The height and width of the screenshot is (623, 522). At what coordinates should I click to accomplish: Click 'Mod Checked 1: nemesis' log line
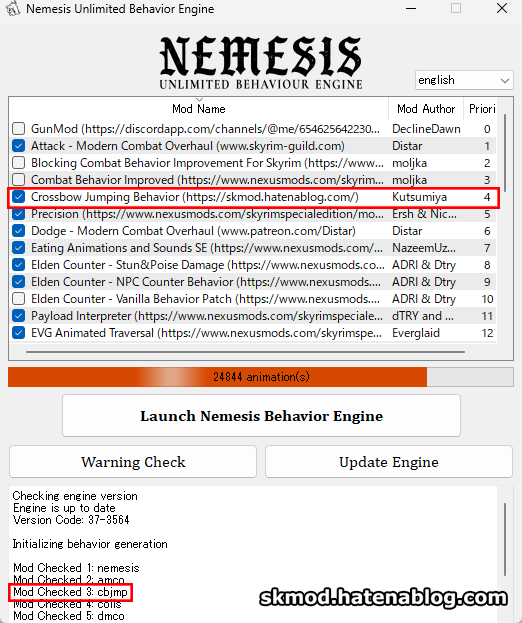click(76, 568)
